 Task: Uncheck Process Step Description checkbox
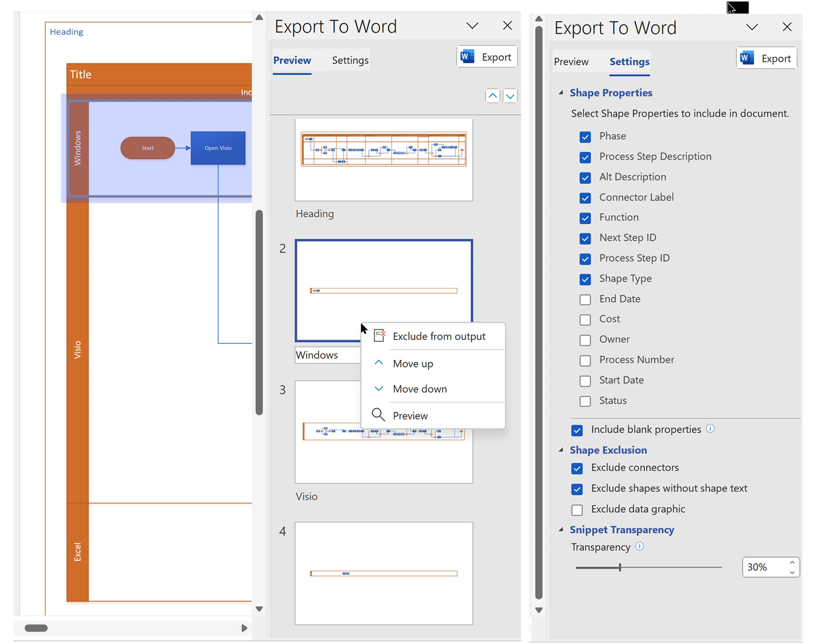point(585,157)
